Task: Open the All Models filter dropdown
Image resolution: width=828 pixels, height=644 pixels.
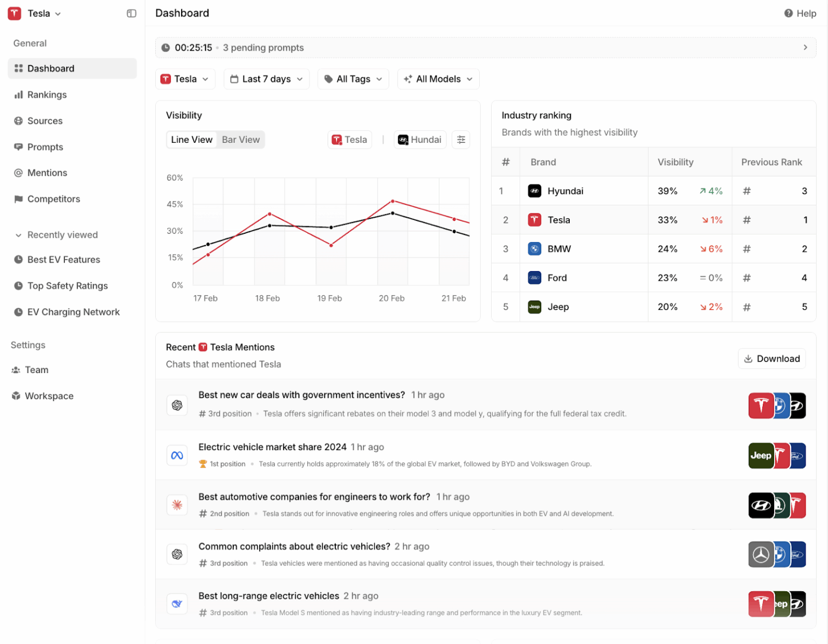Action: pos(438,79)
